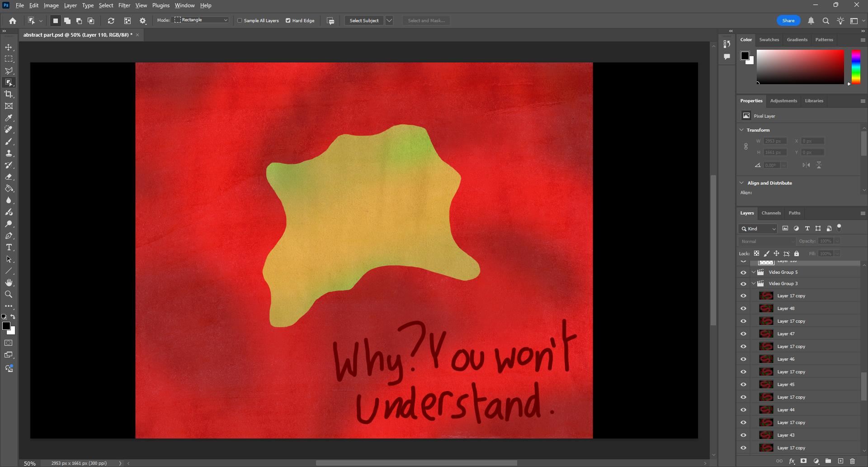Collapse Video Group 5 chevron
Viewport: 868px width, 467px height.
coord(754,272)
